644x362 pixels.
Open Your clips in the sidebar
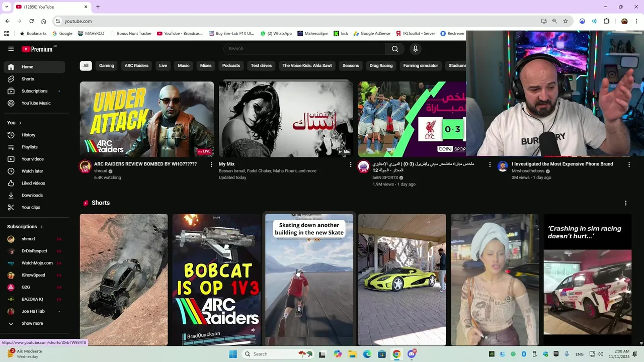(x=34, y=207)
